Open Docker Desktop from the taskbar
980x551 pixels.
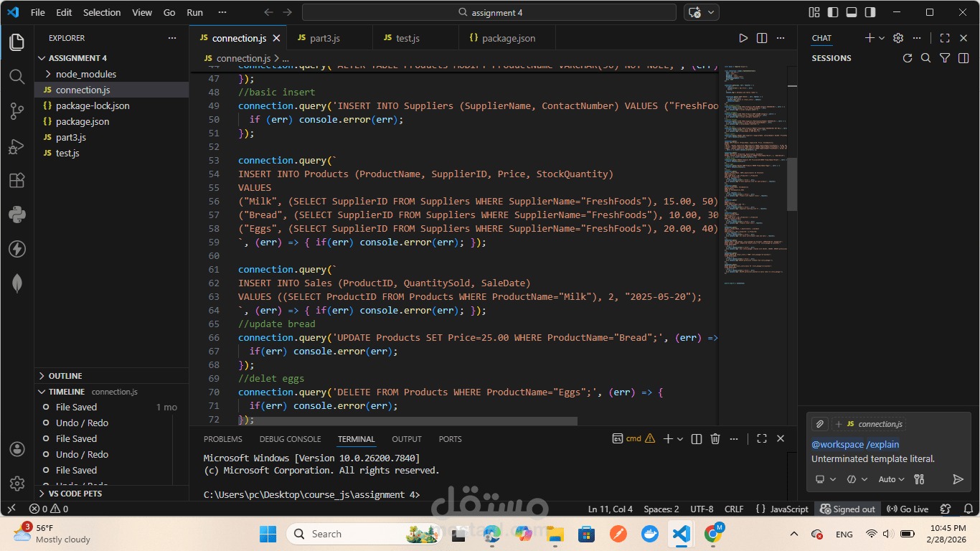pyautogui.click(x=650, y=534)
